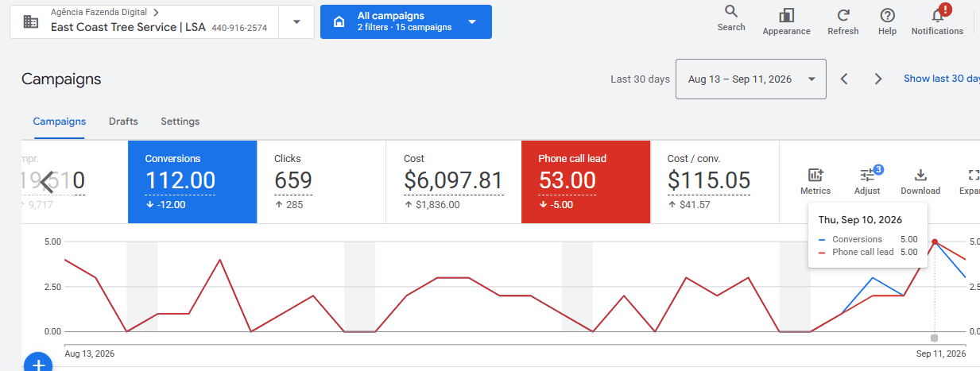
Task: Click the gray chart date marker handle
Action: click(934, 338)
